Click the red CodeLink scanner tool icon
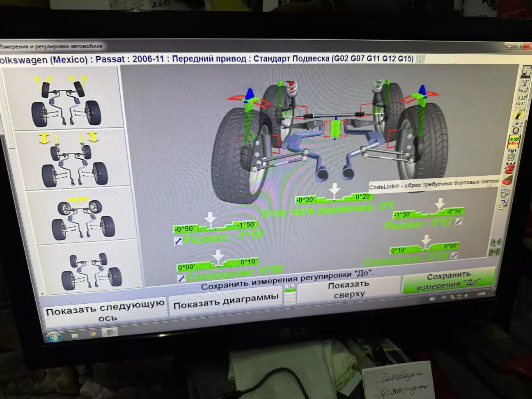This screenshot has height=399, width=532. click(x=507, y=181)
